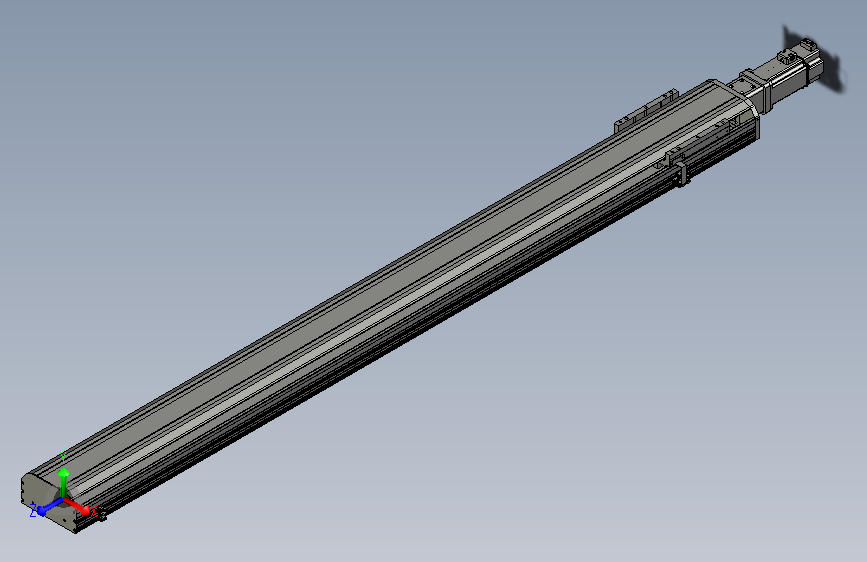The height and width of the screenshot is (562, 867).
Task: Click the red X axis arrow of the triad
Action: pyautogui.click(x=78, y=506)
